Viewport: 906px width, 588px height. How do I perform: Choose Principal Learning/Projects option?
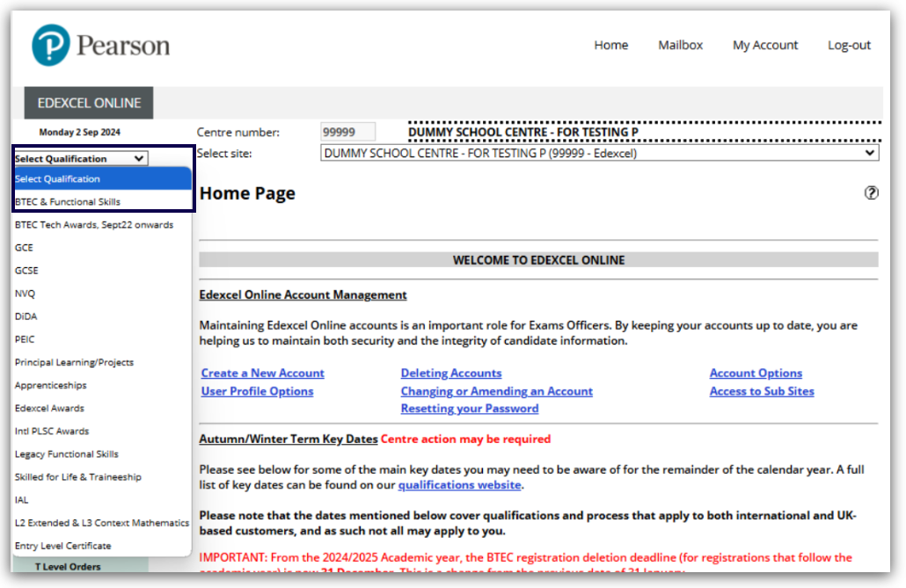pyautogui.click(x=103, y=362)
